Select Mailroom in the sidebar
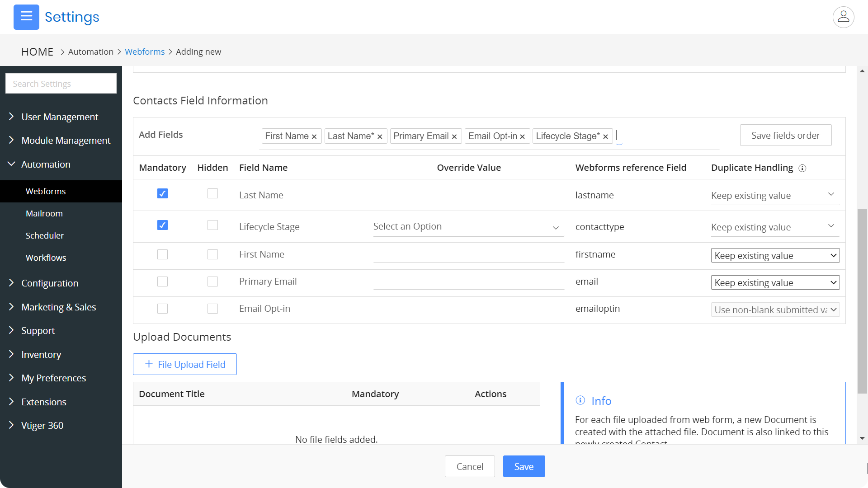The image size is (868, 488). (44, 213)
